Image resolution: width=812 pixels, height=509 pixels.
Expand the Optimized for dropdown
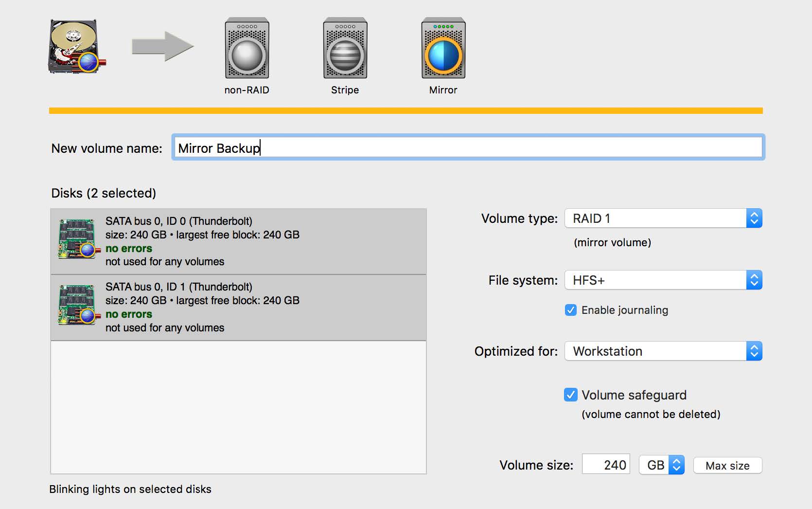point(663,351)
